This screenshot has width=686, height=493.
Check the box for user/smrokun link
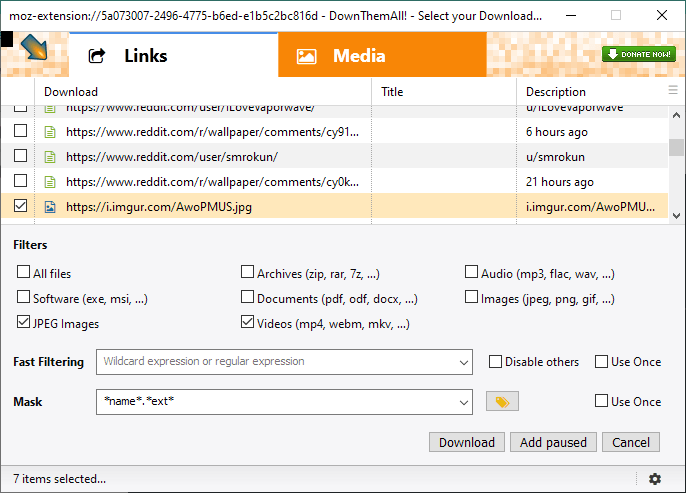coord(21,156)
